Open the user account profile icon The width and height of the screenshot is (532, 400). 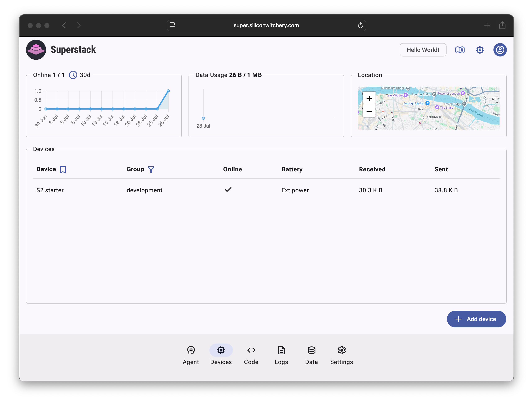[x=500, y=50]
